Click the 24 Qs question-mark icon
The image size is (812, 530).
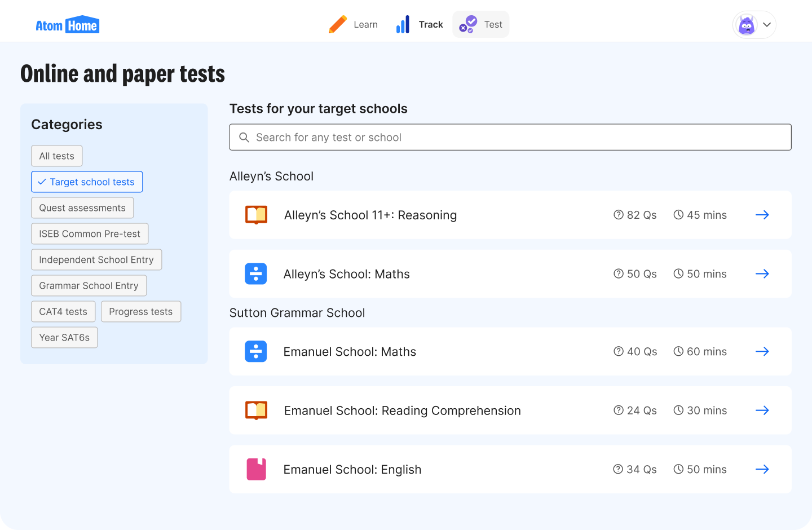pos(619,410)
